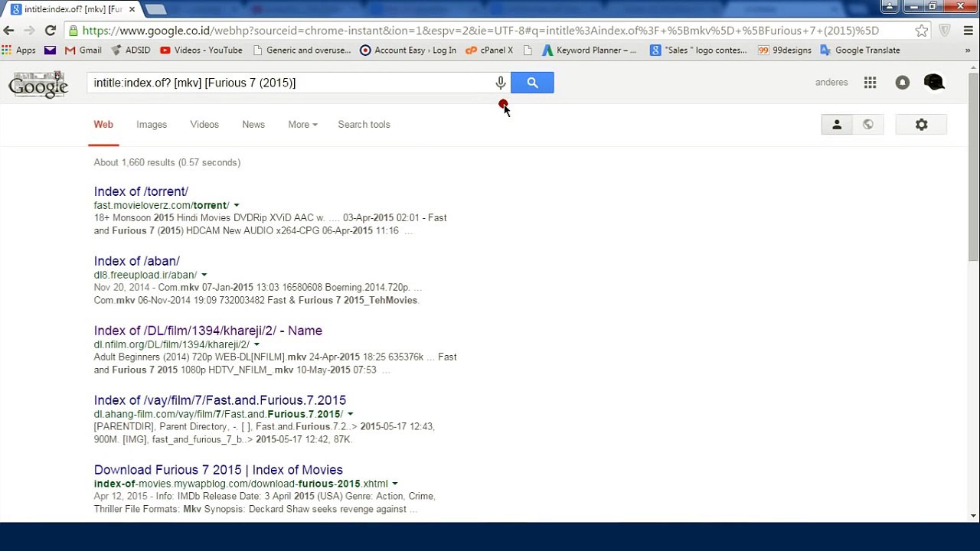Click the blue search magnifier button
980x551 pixels.
click(x=532, y=83)
